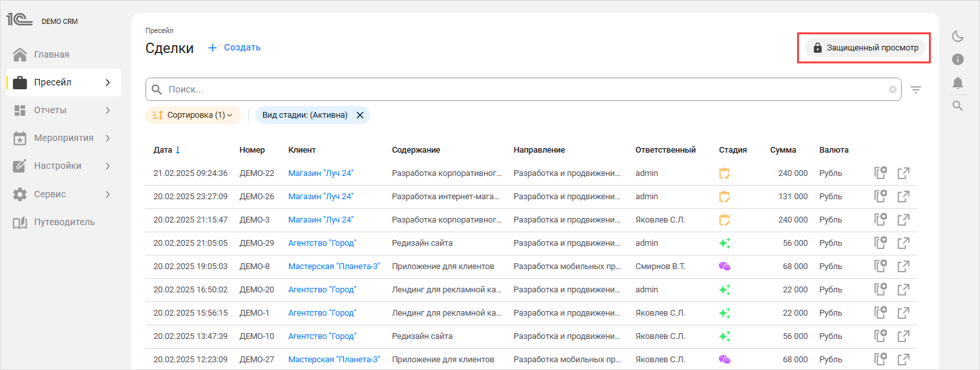
Task: Expand the Отчеты sidebar section
Action: [108, 110]
